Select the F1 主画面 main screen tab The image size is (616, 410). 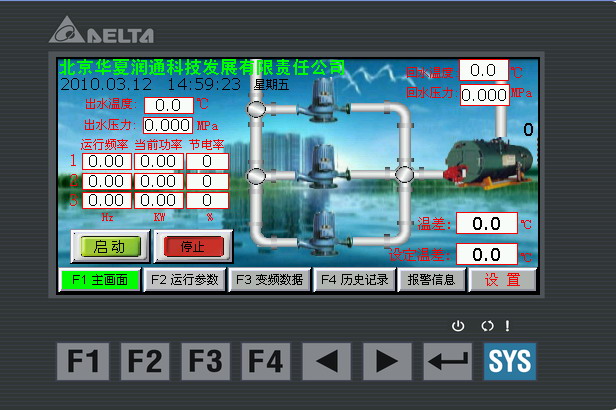click(x=99, y=280)
